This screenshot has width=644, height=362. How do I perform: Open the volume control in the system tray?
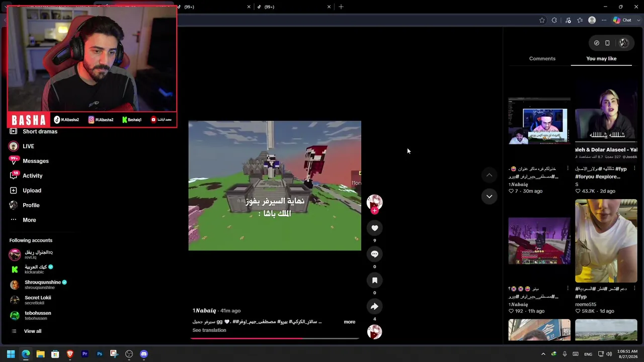pos(609,354)
